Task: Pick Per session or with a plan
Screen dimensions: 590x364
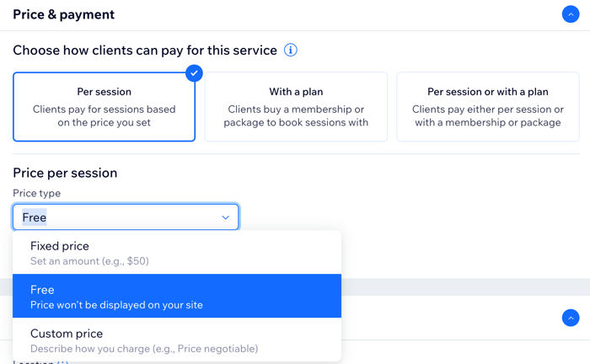Action: coord(488,107)
